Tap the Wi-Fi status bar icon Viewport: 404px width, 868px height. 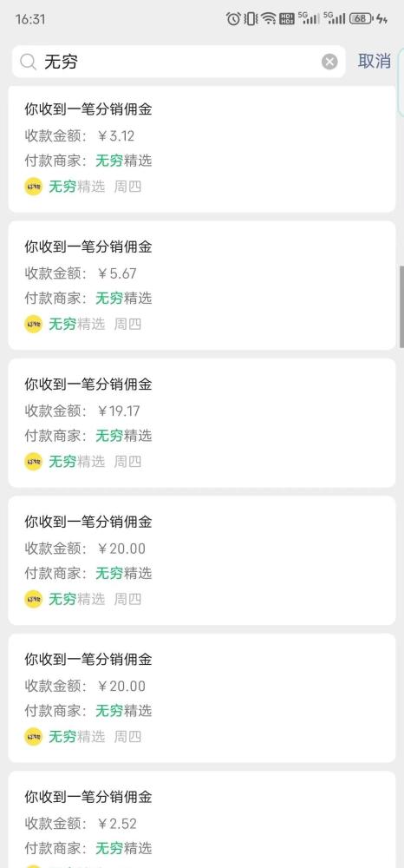point(269,18)
